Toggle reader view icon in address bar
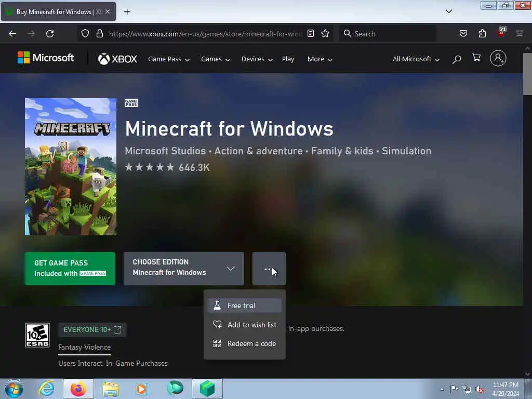Image resolution: width=532 pixels, height=399 pixels. tap(311, 33)
